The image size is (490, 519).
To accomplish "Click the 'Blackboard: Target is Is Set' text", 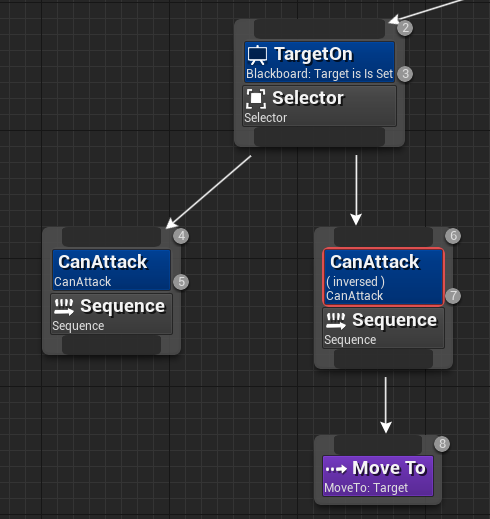I will tap(319, 74).
